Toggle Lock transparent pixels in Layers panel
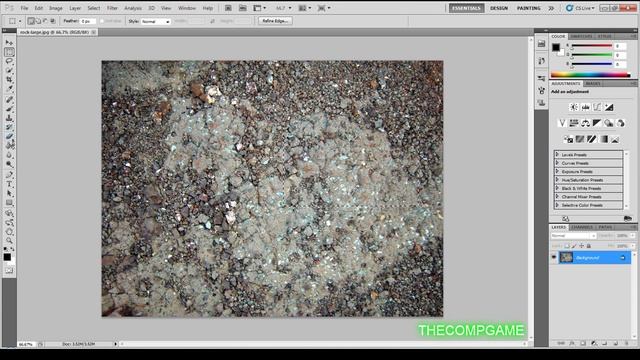Screen dimensions: 640x360 coord(567,246)
